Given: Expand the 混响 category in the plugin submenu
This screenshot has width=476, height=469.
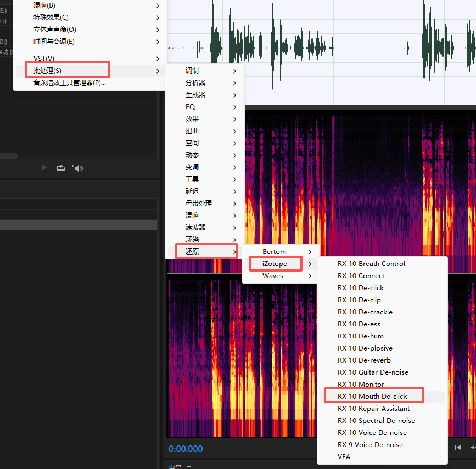Looking at the screenshot, I should pyautogui.click(x=205, y=216).
